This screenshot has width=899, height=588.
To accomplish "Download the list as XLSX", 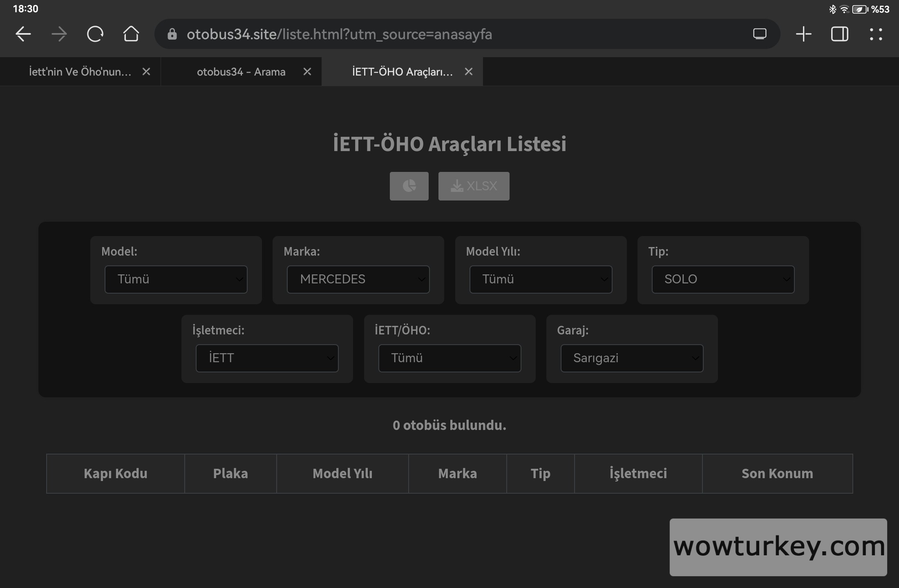I will coord(474,186).
